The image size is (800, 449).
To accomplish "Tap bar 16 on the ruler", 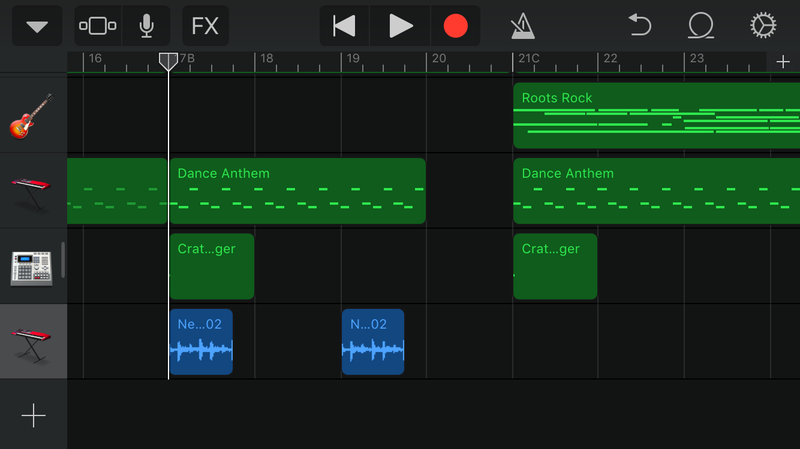I will click(x=95, y=59).
